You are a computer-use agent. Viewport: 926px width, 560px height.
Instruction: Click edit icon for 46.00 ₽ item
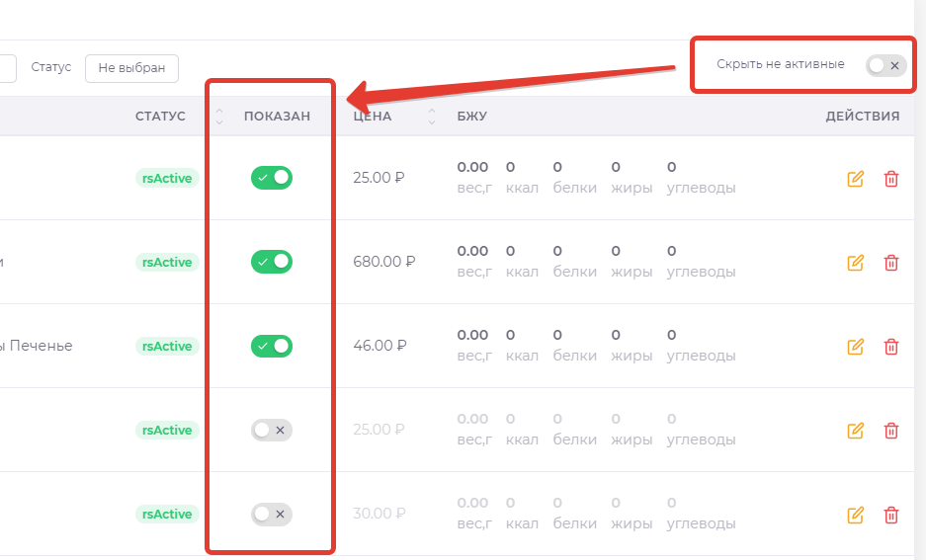coord(856,347)
